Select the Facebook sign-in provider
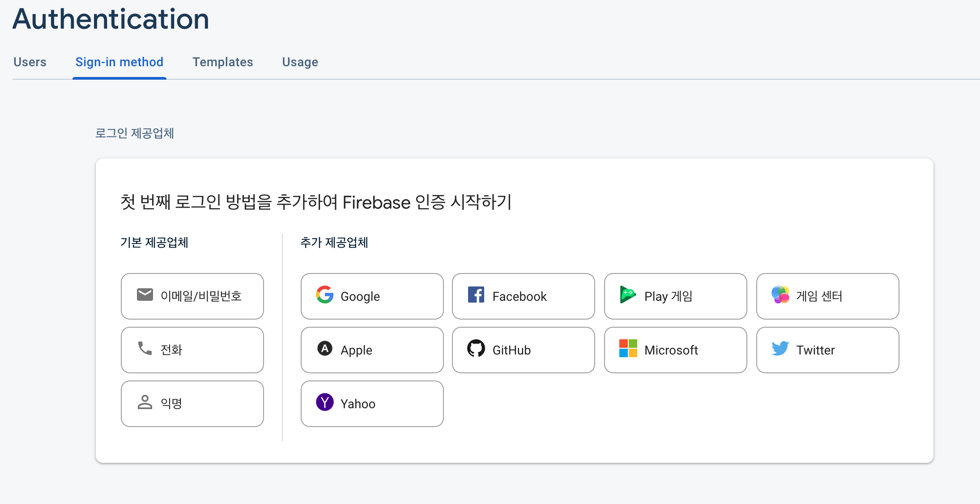 (x=523, y=296)
